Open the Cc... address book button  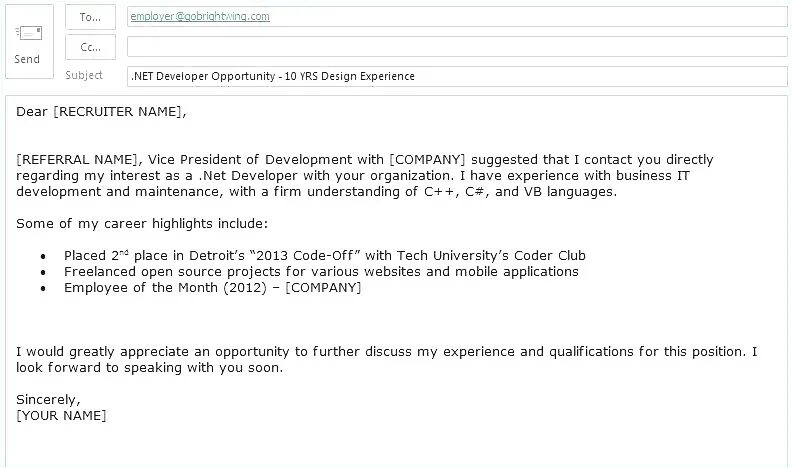(90, 47)
